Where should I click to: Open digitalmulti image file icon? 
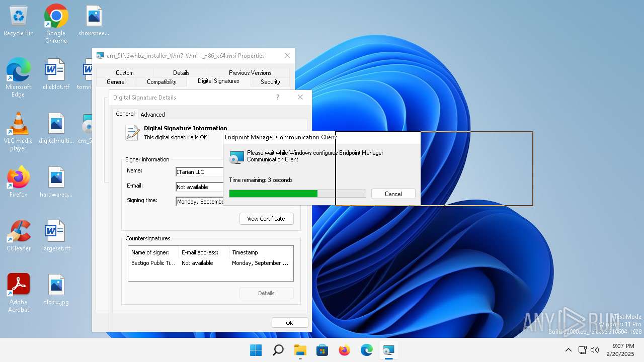tap(56, 128)
